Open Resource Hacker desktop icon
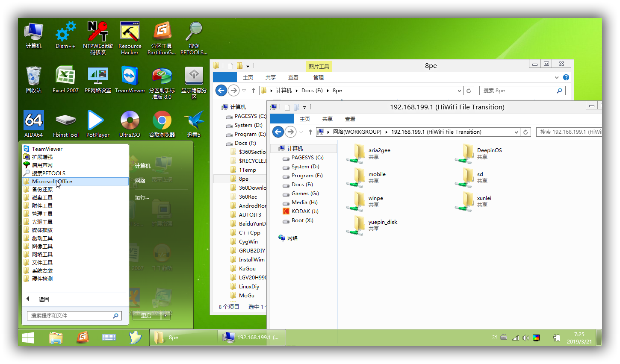Viewport: 620px width, 364px height. [130, 38]
